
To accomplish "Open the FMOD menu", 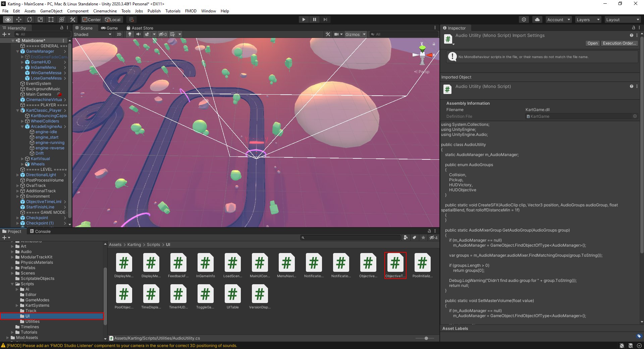I will pyautogui.click(x=191, y=11).
